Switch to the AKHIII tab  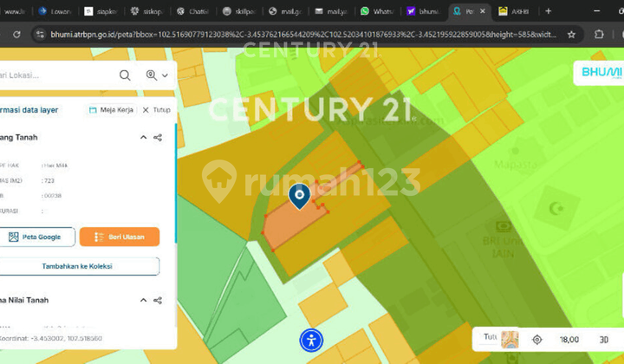click(x=514, y=11)
